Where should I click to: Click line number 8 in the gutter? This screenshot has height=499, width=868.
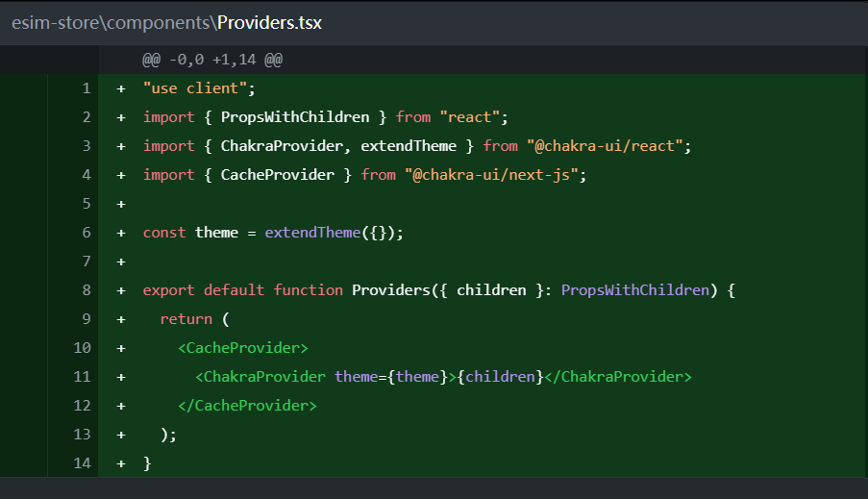pyautogui.click(x=86, y=290)
